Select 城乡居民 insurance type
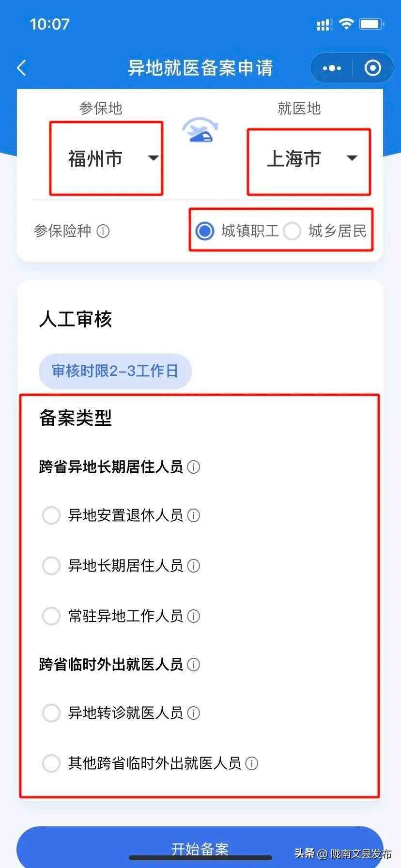The image size is (401, 868). (x=293, y=231)
